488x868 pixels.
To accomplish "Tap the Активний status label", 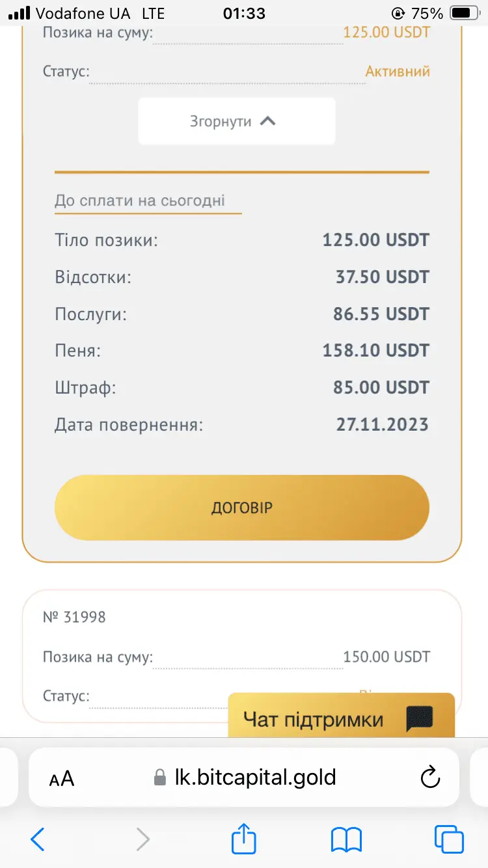I will point(398,71).
